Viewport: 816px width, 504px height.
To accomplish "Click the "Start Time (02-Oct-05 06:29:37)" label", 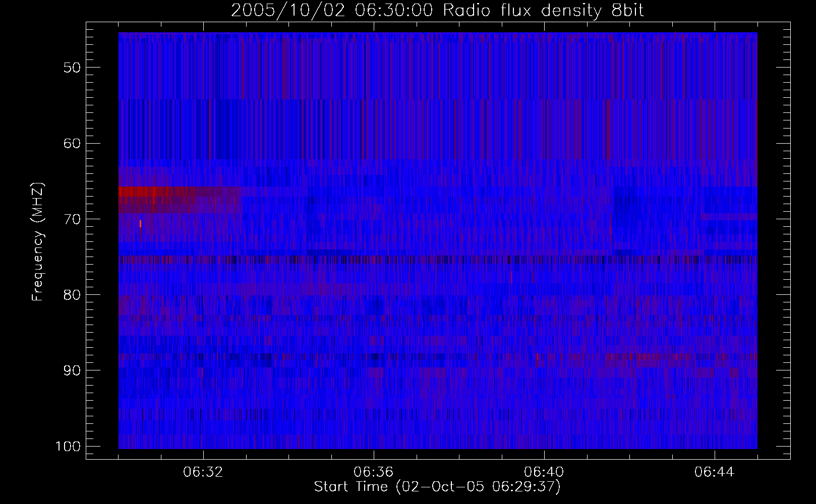I will [x=437, y=487].
